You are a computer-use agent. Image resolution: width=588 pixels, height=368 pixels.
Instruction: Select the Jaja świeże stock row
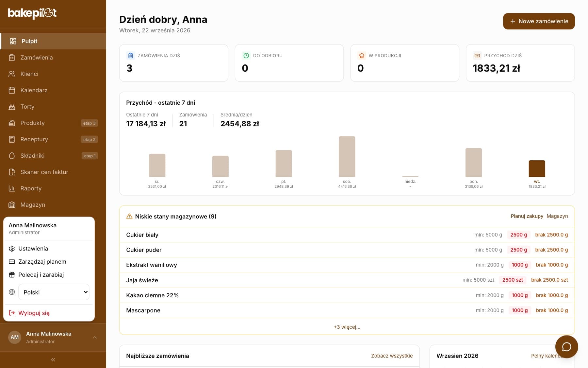[347, 280]
